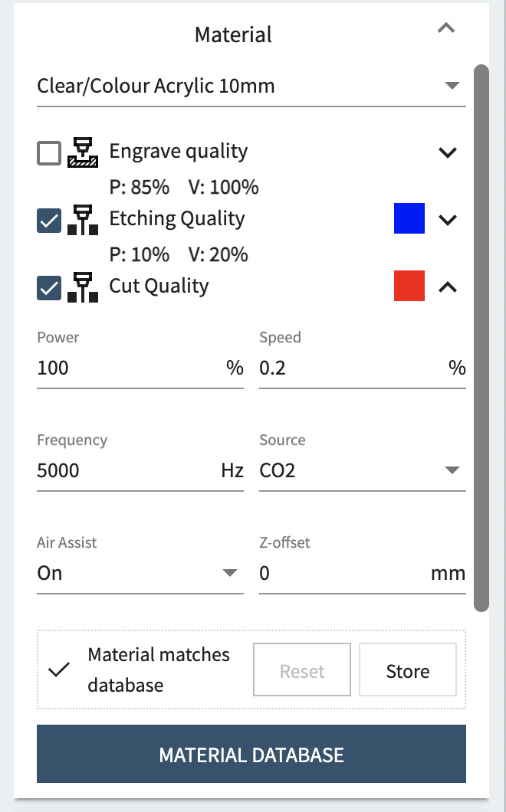Click the material matches database checkmark icon
The width and height of the screenshot is (506, 812).
(59, 670)
